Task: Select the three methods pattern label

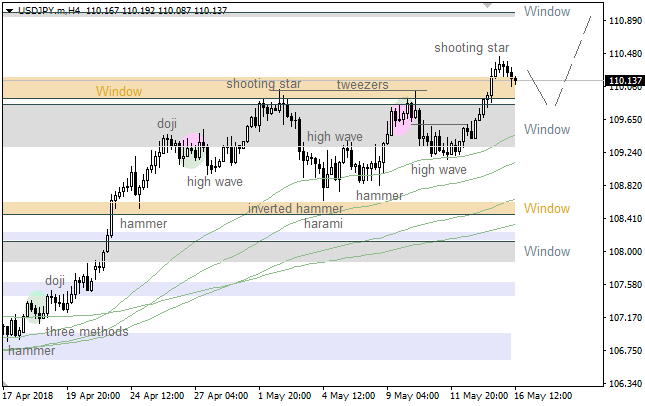Action: point(87,331)
